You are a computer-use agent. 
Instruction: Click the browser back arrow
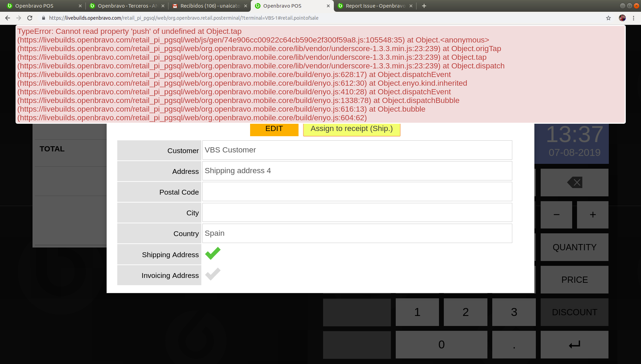8,18
